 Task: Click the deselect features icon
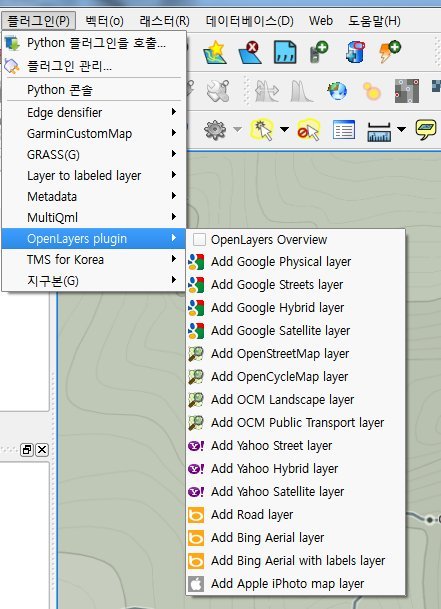(309, 129)
